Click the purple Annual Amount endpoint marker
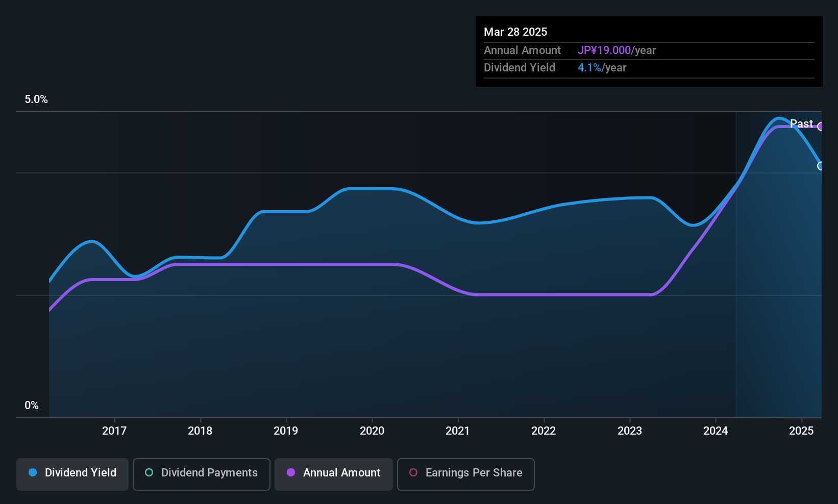This screenshot has width=838, height=504. (x=820, y=127)
